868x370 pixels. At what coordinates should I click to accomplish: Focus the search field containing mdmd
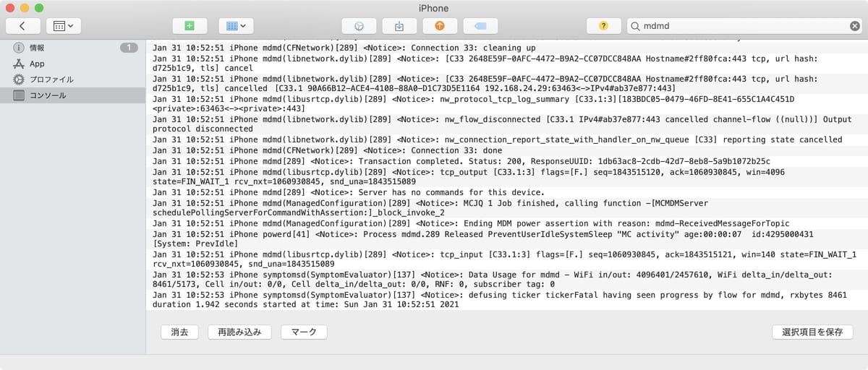(x=744, y=26)
